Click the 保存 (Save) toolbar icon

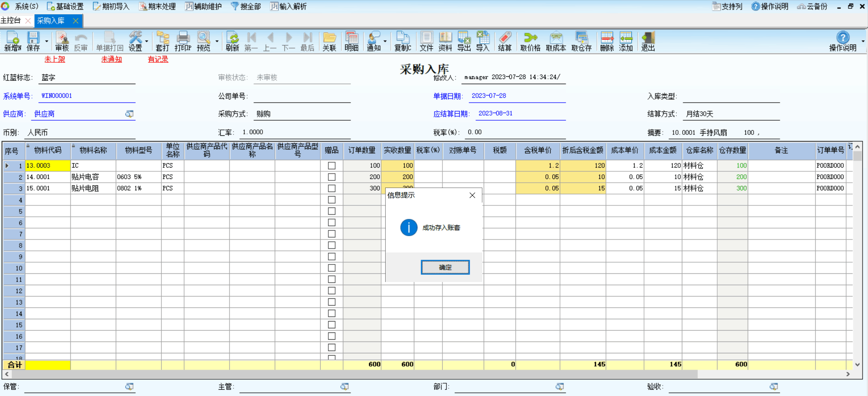coord(33,41)
